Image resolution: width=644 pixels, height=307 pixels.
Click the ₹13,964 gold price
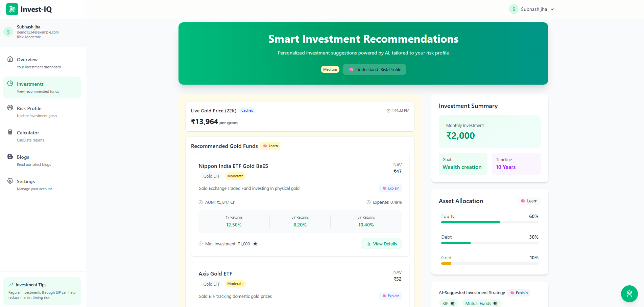tap(205, 122)
